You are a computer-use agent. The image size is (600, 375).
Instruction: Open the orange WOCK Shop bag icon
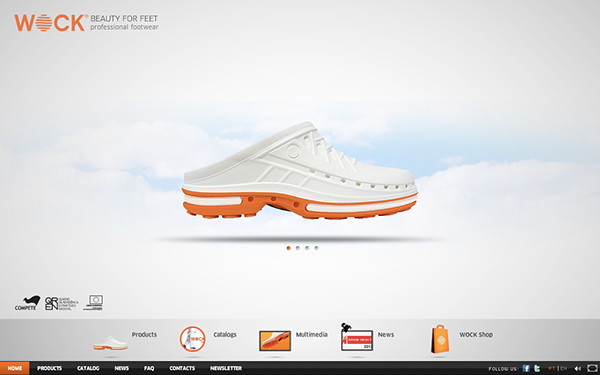pyautogui.click(x=440, y=339)
